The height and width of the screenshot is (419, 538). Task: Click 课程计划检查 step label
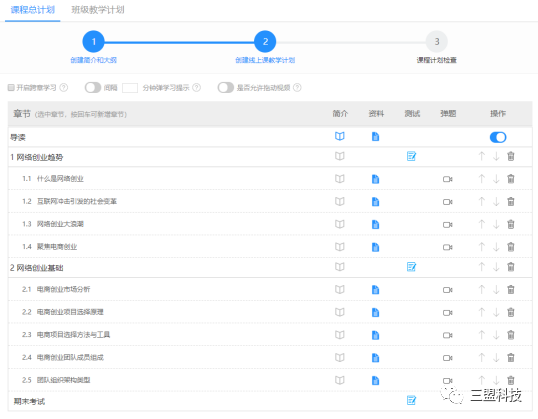[x=436, y=60]
